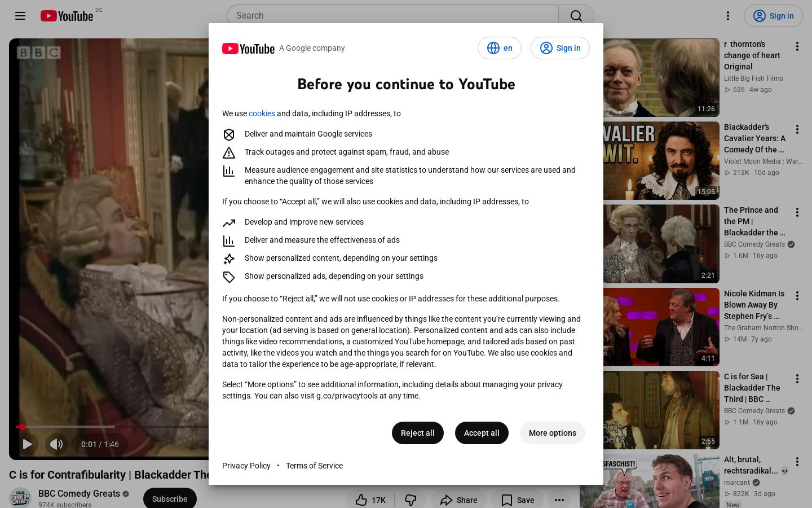Open the language selector 'en' in dialog
The width and height of the screenshot is (812, 508).
(x=500, y=48)
